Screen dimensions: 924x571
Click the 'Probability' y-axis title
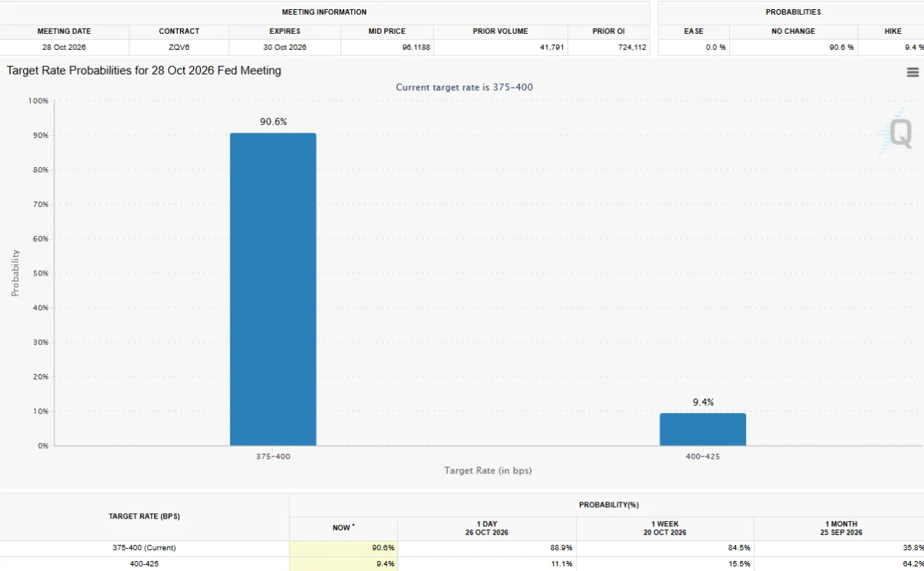click(x=15, y=273)
